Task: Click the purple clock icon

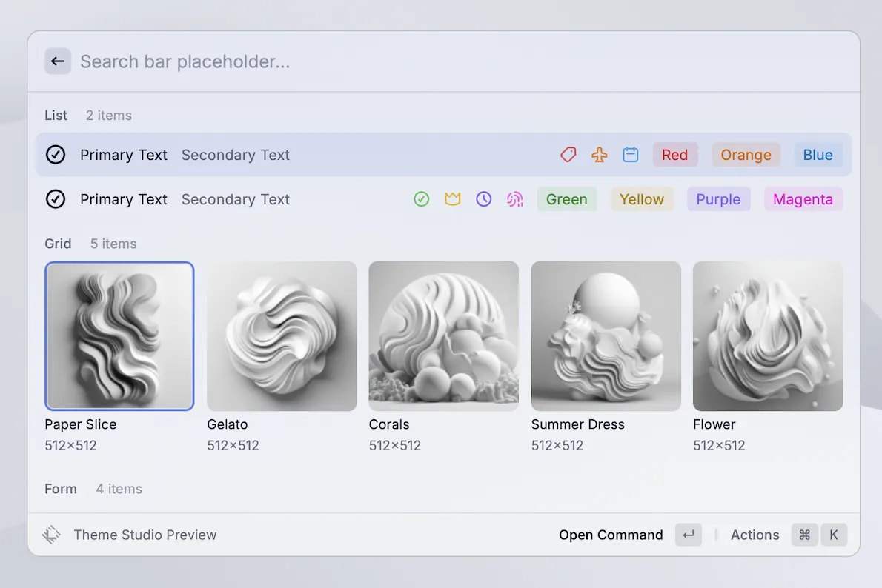Action: (x=483, y=198)
